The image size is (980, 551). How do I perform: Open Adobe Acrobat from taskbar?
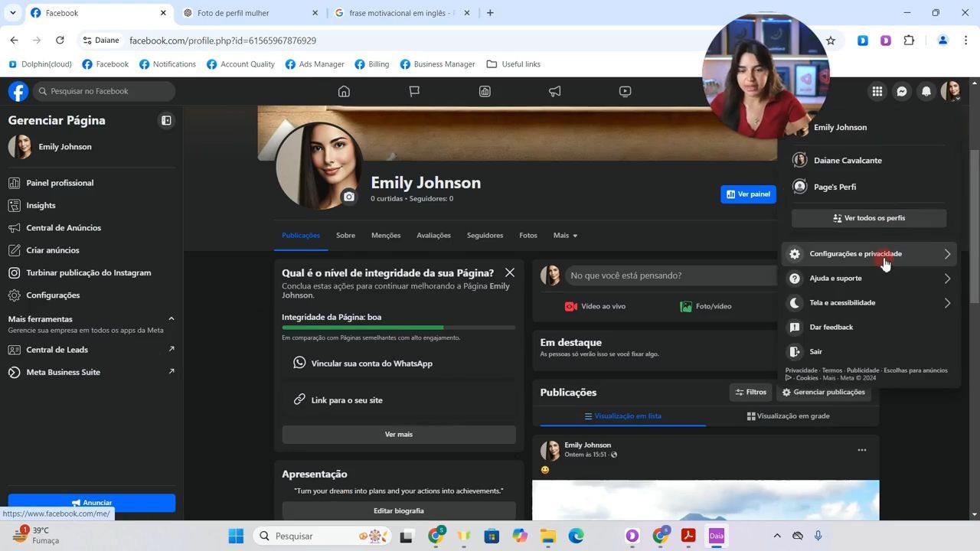688,536
